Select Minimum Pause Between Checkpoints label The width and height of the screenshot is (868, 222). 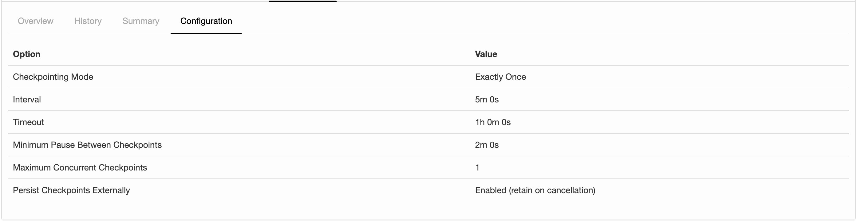coord(87,145)
